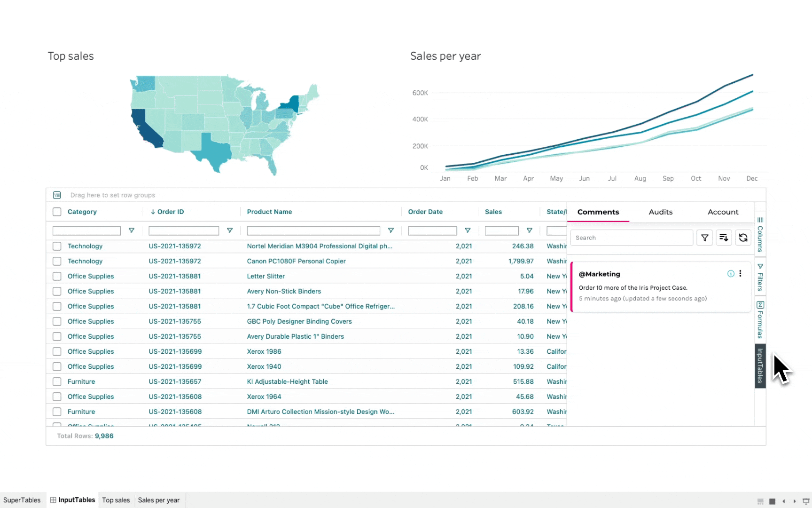Open the comments filter icon next to Search
This screenshot has height=508, width=812.
click(704, 238)
